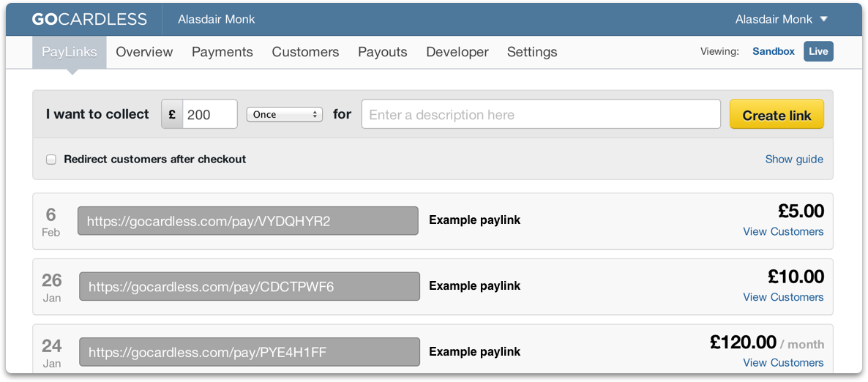Click the Create link button
Screen dimensions: 868x382
click(777, 114)
